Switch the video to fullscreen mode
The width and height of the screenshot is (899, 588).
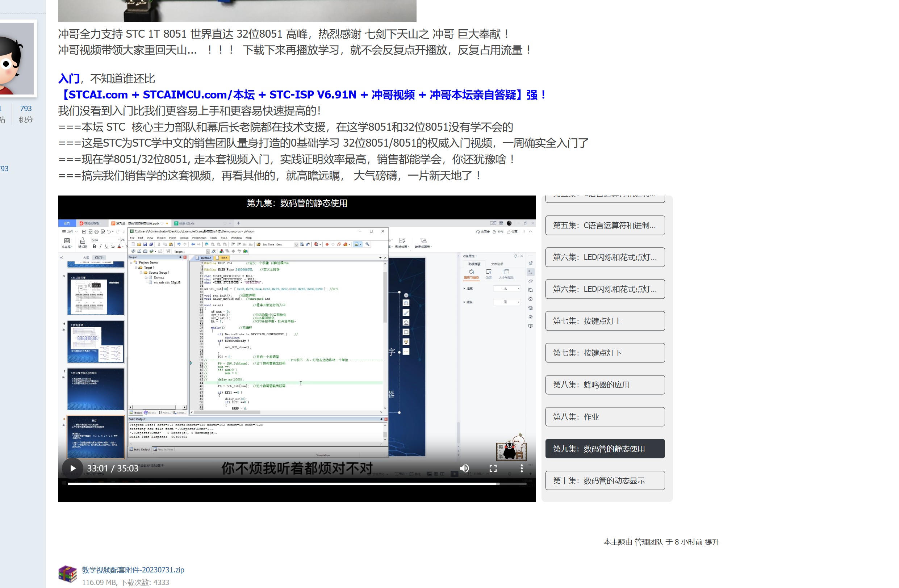(x=493, y=468)
